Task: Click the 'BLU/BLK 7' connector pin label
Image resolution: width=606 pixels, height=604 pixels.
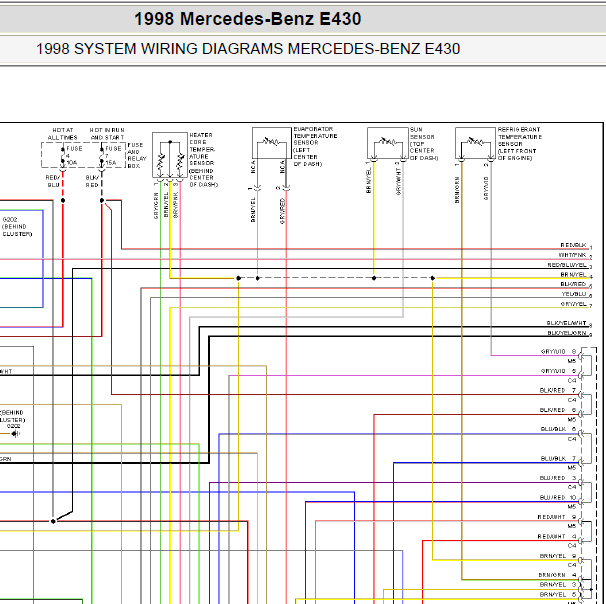Action: pyautogui.click(x=558, y=459)
